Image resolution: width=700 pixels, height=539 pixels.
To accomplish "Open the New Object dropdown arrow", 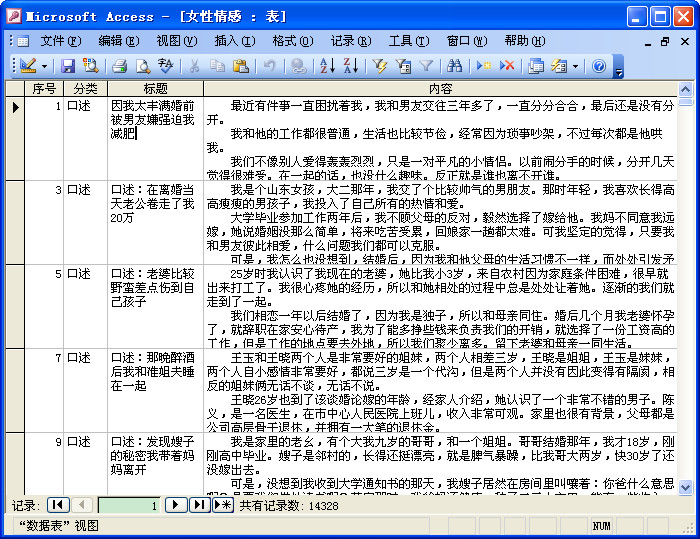I will coord(575,67).
